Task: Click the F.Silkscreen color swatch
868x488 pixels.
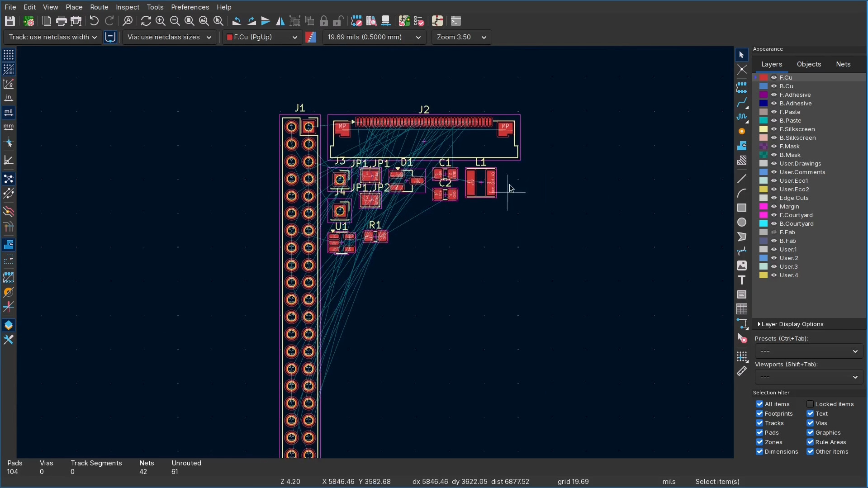Action: click(x=764, y=129)
